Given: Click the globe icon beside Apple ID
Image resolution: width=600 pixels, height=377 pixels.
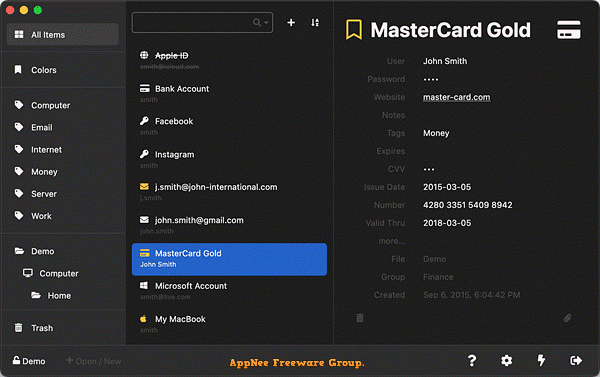Looking at the screenshot, I should coord(144,55).
